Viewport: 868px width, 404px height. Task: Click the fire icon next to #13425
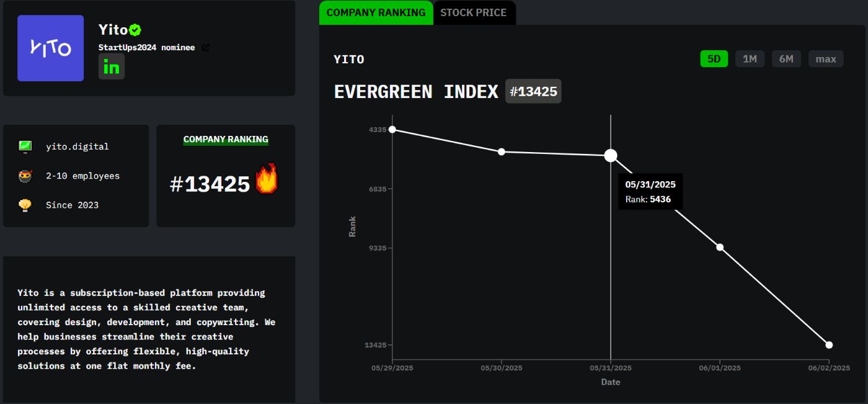267,179
